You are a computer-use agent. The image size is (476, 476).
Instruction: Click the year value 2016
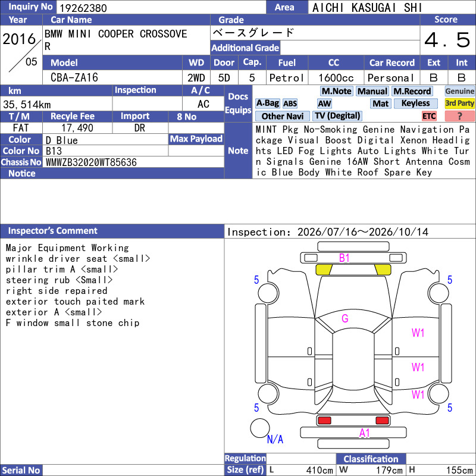[19, 39]
